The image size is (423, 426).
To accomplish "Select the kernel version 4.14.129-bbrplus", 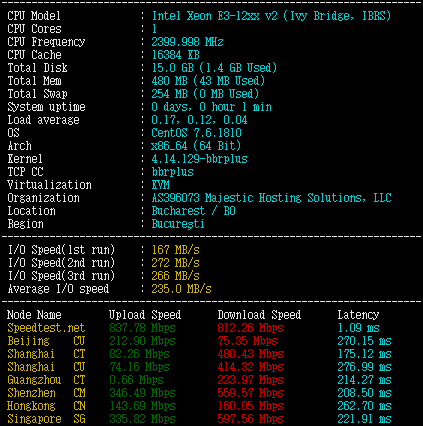I will tap(199, 159).
